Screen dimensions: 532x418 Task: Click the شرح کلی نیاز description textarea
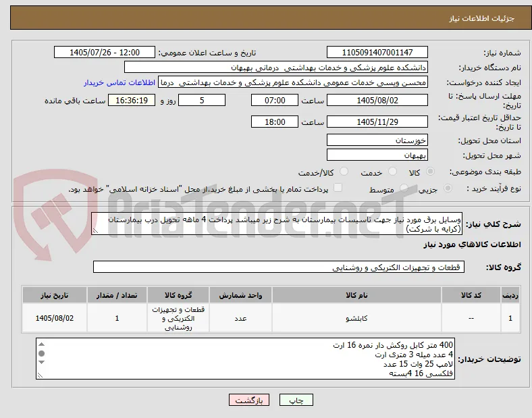tap(277, 224)
